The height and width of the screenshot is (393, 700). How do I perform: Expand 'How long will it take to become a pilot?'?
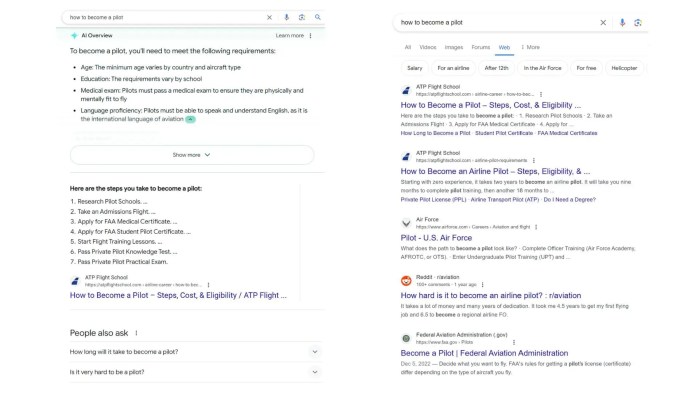point(195,352)
